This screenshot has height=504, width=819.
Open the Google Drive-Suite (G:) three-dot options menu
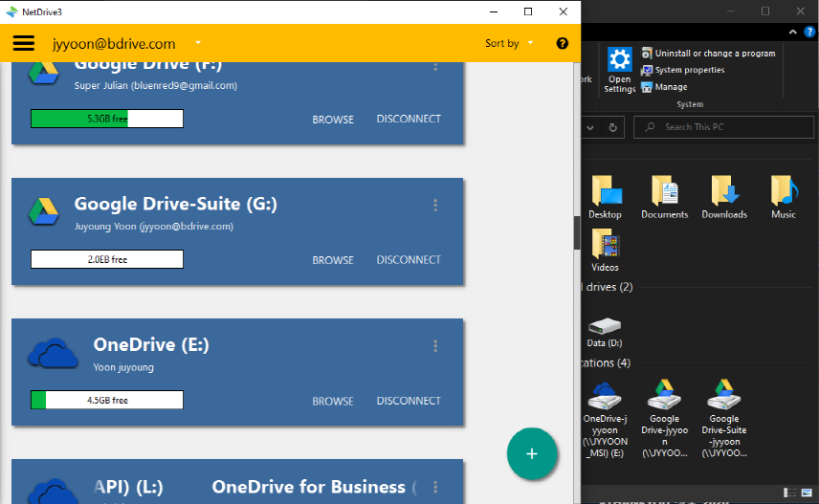click(x=435, y=206)
